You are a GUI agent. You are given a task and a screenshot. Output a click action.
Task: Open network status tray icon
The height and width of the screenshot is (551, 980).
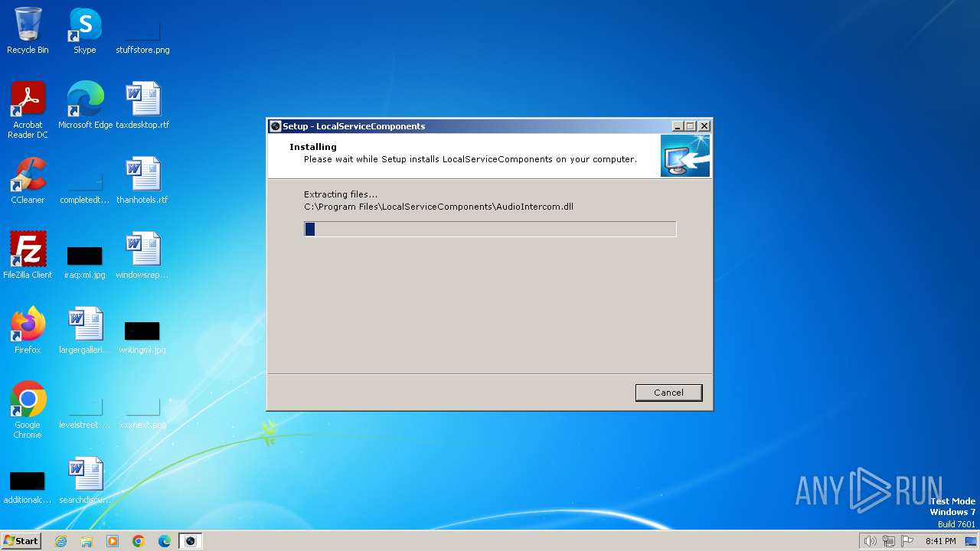[889, 541]
